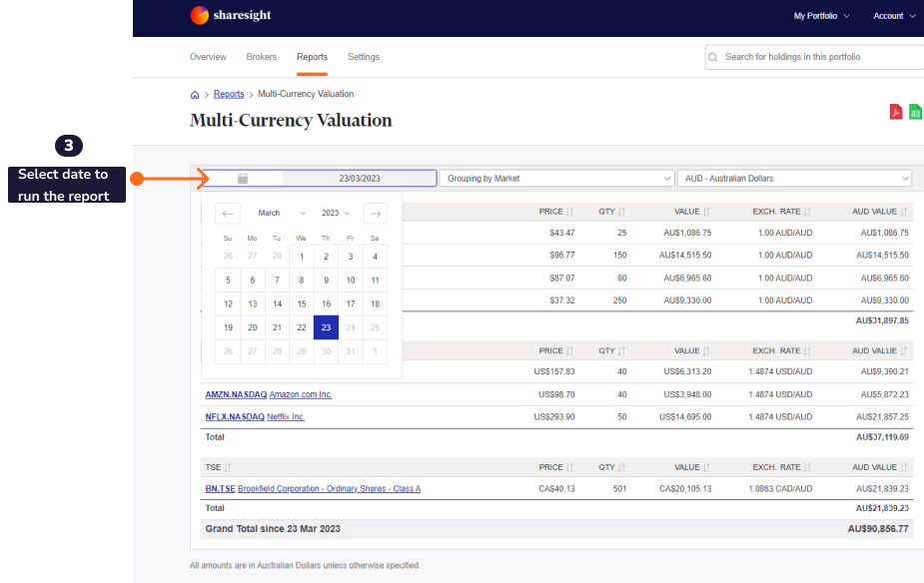Screen dimensions: 924x583
Task: Click NASDAQ total AU$37,119.69
Action: [882, 437]
